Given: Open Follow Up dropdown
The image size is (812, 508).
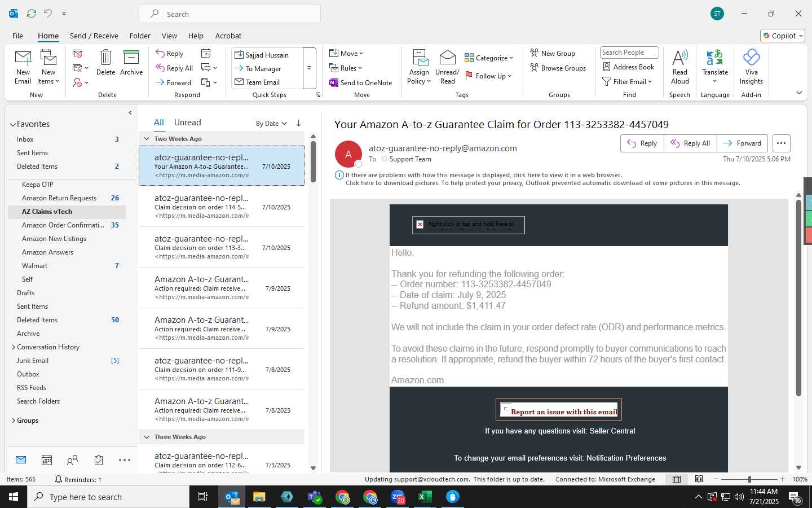Looking at the screenshot, I should pyautogui.click(x=488, y=76).
